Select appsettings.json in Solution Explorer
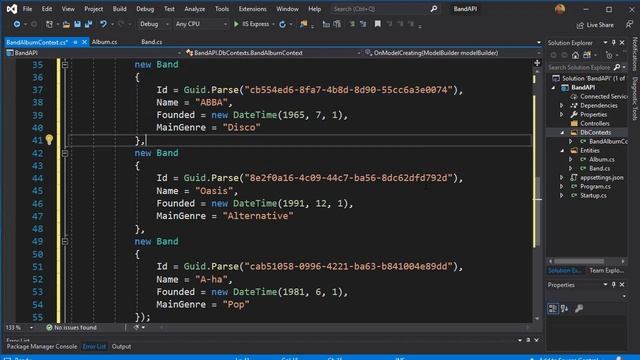The image size is (640, 360). (x=602, y=178)
